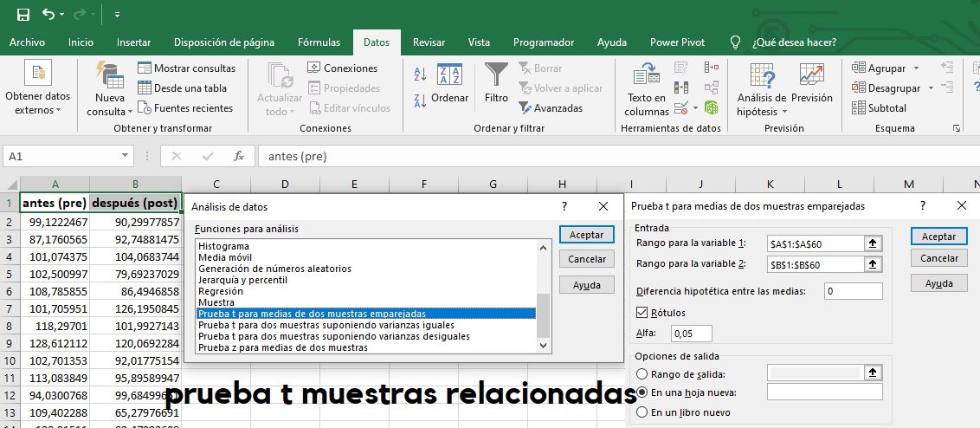Click the Rango para la variable 1 field
This screenshot has width=980, height=428.
816,243
